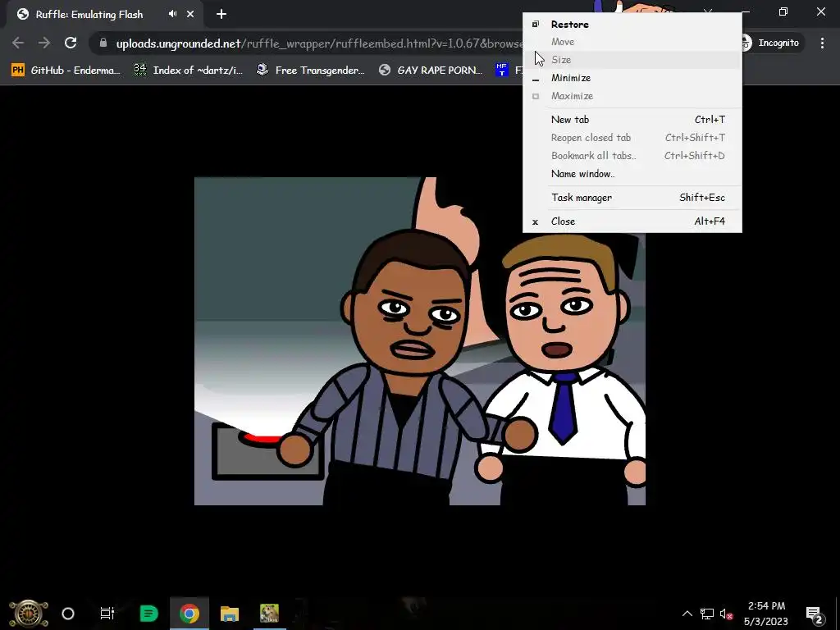The width and height of the screenshot is (840, 630).
Task: Reload the page
Action: point(71,43)
